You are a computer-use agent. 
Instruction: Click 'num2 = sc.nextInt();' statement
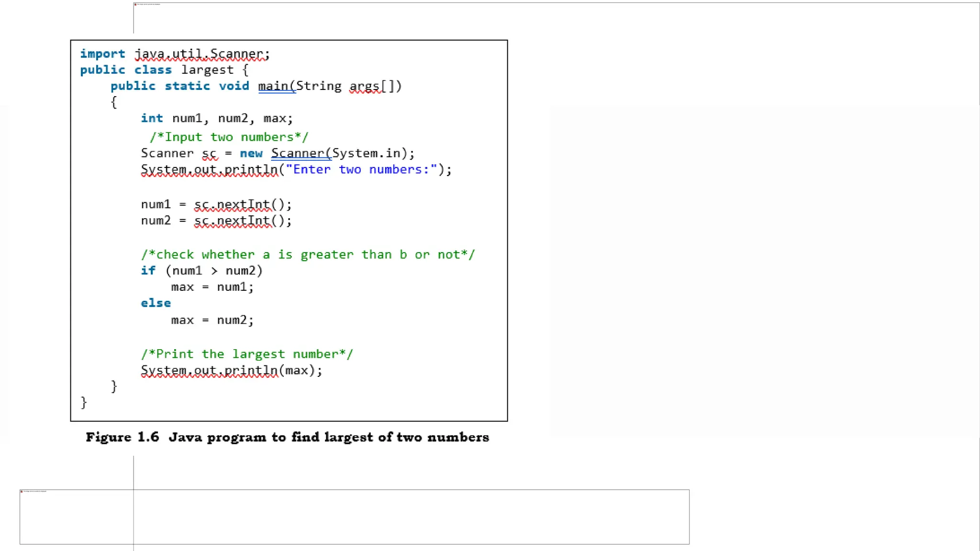pyautogui.click(x=216, y=221)
